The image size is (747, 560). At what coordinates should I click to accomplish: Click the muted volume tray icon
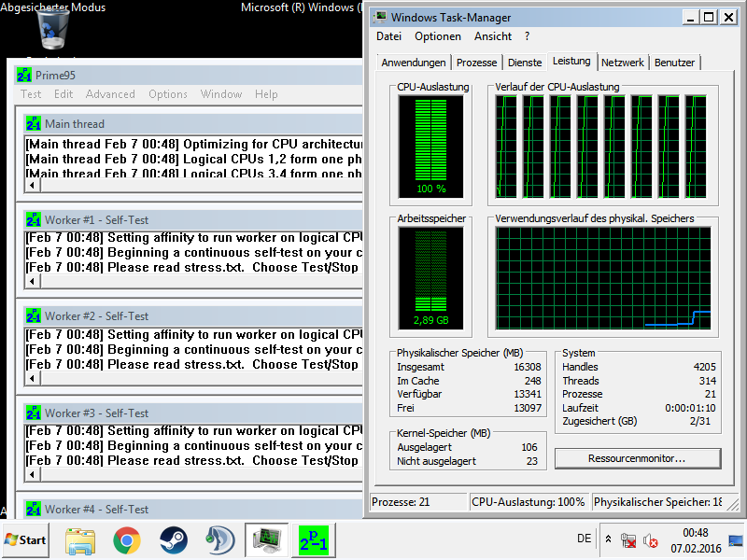tap(650, 540)
